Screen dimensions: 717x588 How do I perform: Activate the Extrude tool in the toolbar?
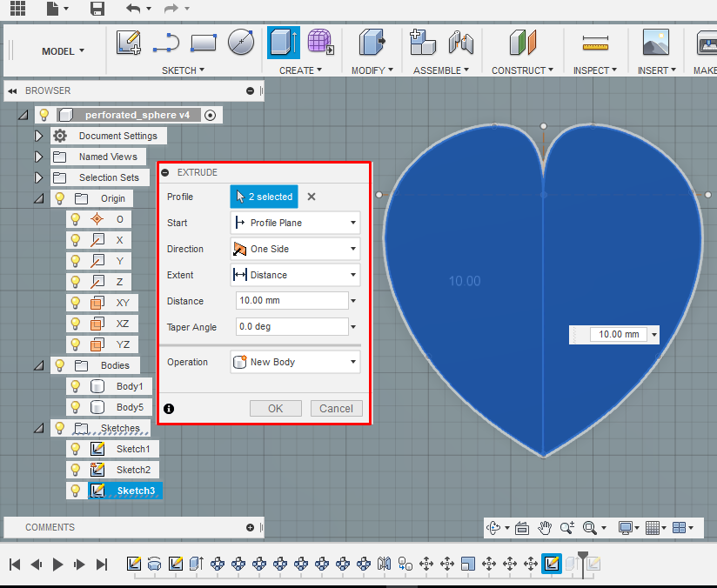point(284,43)
